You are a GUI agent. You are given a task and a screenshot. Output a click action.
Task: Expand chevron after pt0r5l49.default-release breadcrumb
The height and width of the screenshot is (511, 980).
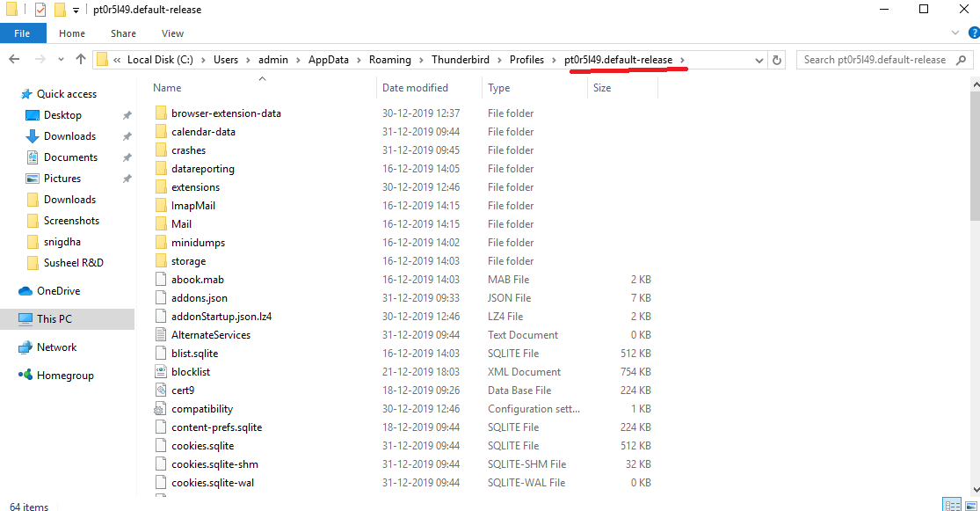(683, 60)
